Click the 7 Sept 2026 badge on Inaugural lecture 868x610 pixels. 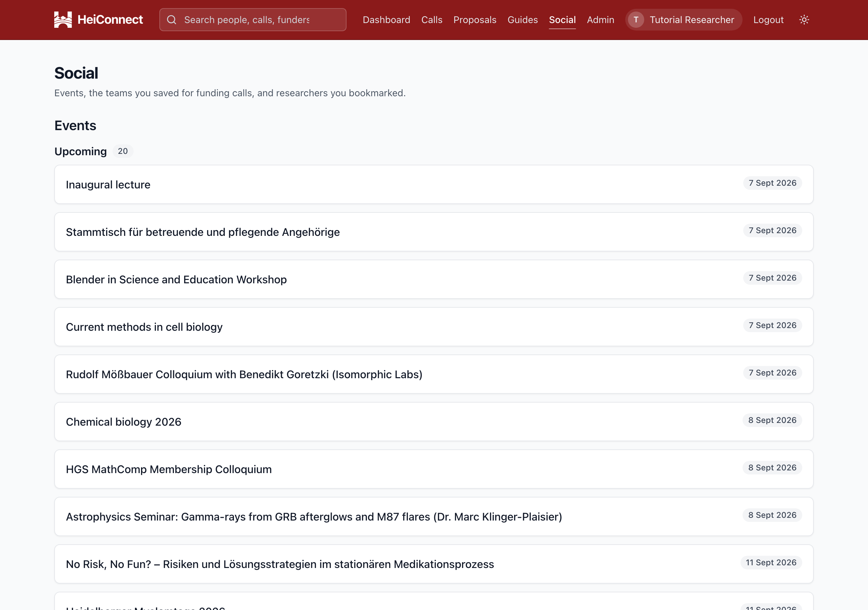[x=772, y=183]
